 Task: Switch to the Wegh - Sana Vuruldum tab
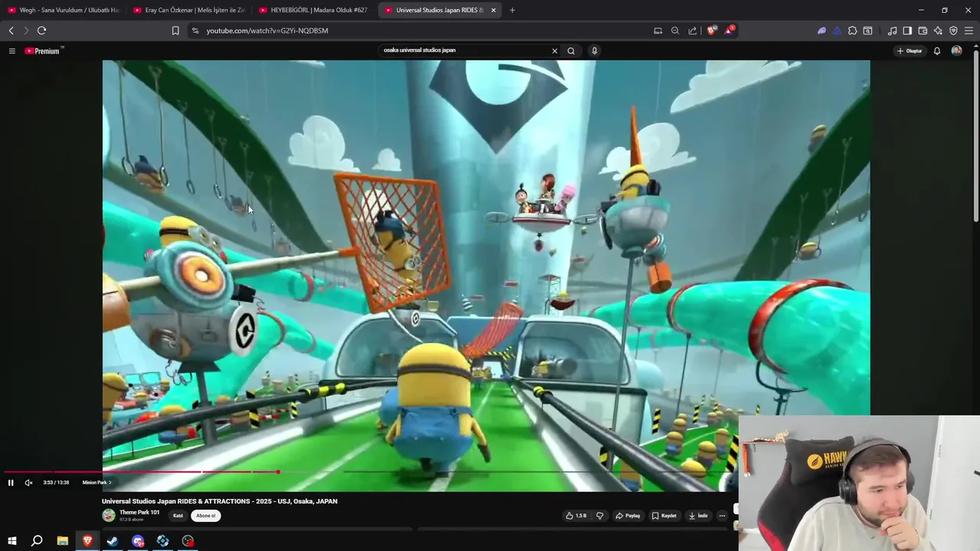pos(64,10)
